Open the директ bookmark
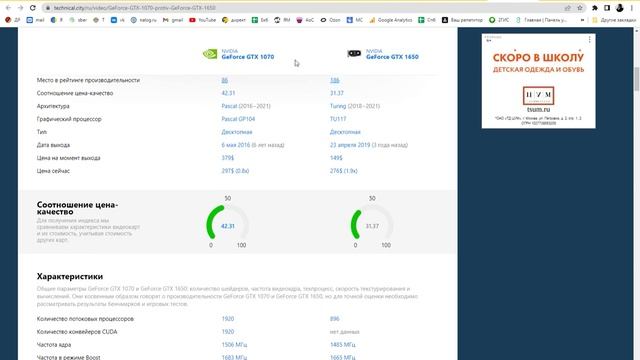640x360 pixels. [234, 20]
